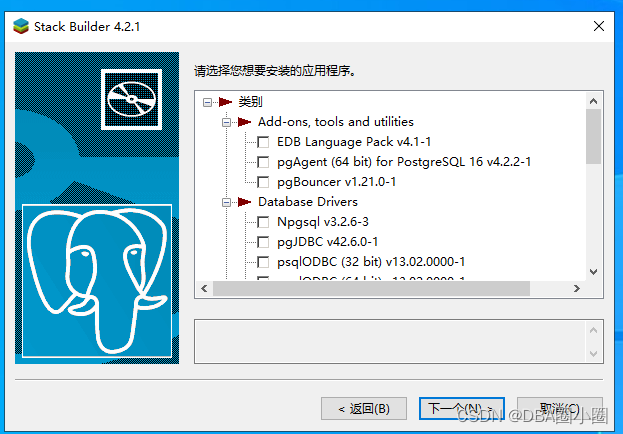623x434 pixels.
Task: Tick the pgBouncer v1.21.0-1 checkbox
Action: pos(263,182)
